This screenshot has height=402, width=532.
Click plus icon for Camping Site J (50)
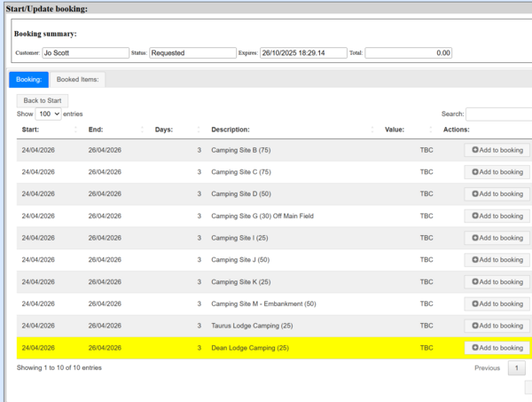point(475,260)
